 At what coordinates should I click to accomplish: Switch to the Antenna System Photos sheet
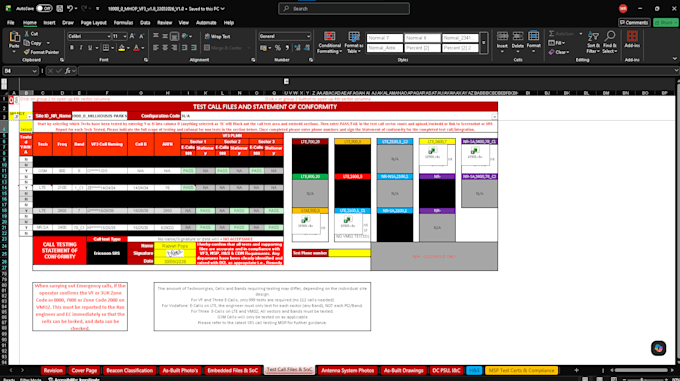[x=347, y=371]
